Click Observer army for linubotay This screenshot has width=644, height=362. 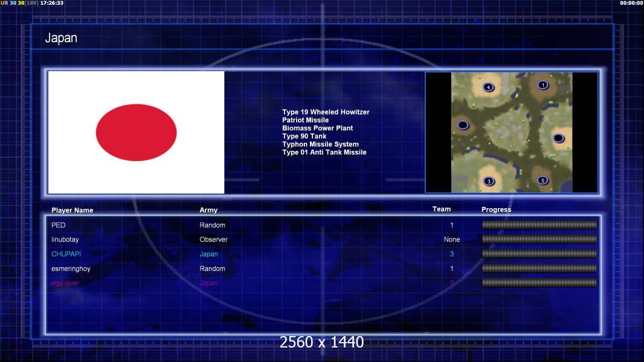click(214, 240)
